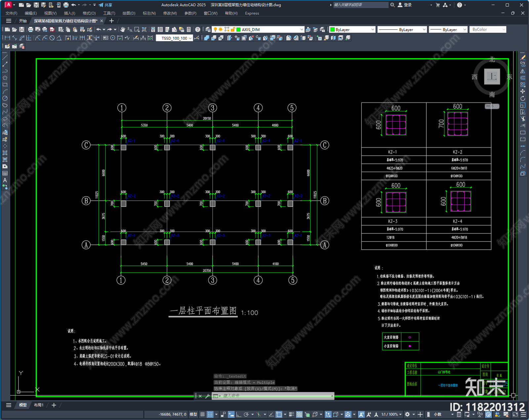This screenshot has width=529, height=420.
Task: Click the ViewCube 上 top face
Action: [x=492, y=77]
